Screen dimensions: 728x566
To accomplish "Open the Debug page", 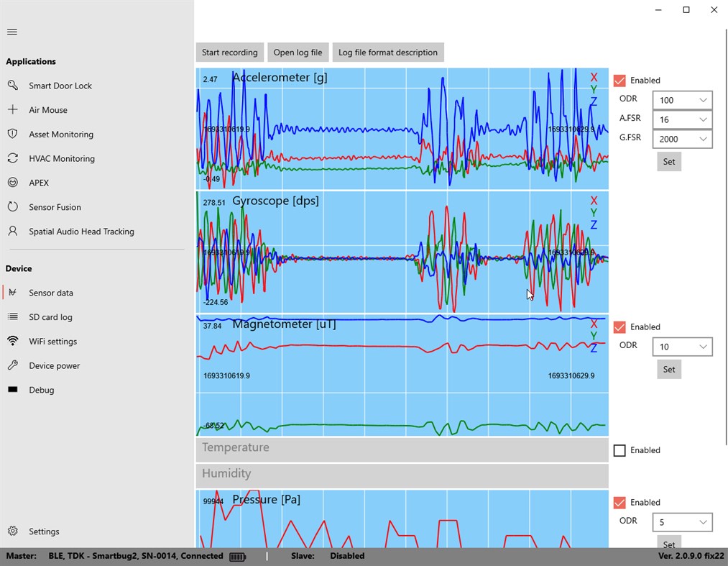I will point(41,390).
